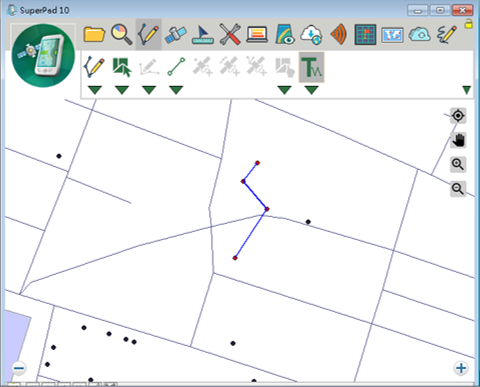480x387 pixels.
Task: Expand the far-right toolbar dropdown arrow
Action: pos(467,90)
